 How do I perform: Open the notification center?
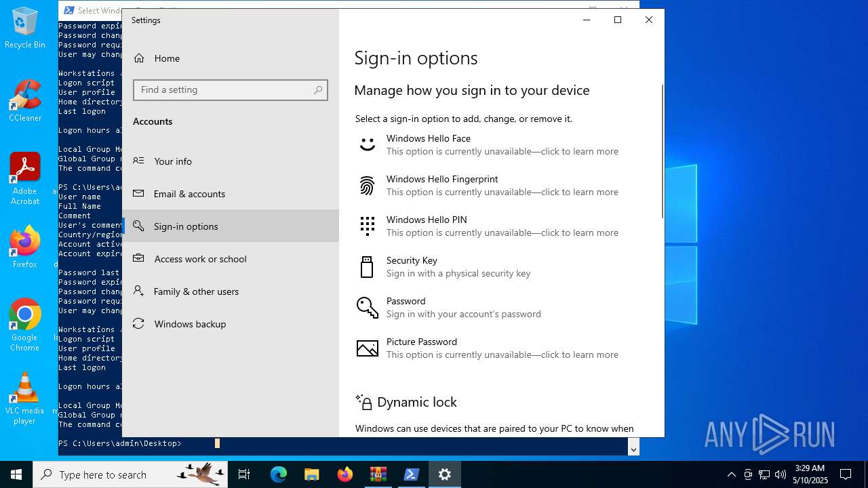point(846,474)
